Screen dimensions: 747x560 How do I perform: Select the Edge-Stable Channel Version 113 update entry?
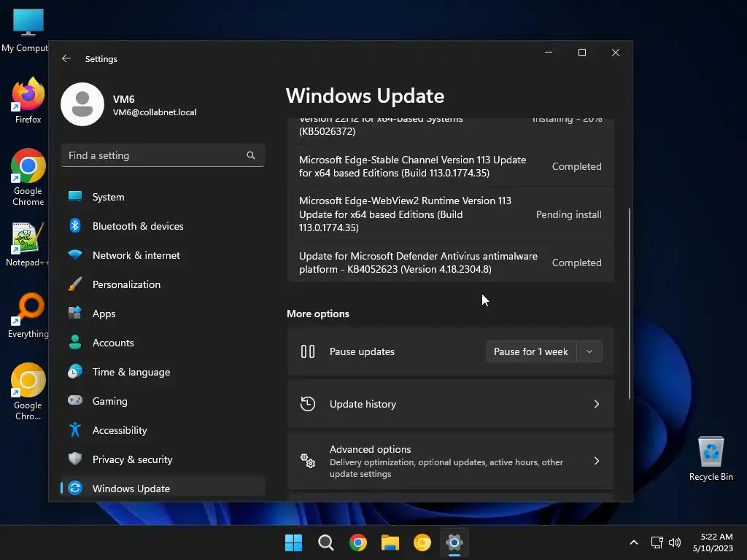tap(451, 166)
